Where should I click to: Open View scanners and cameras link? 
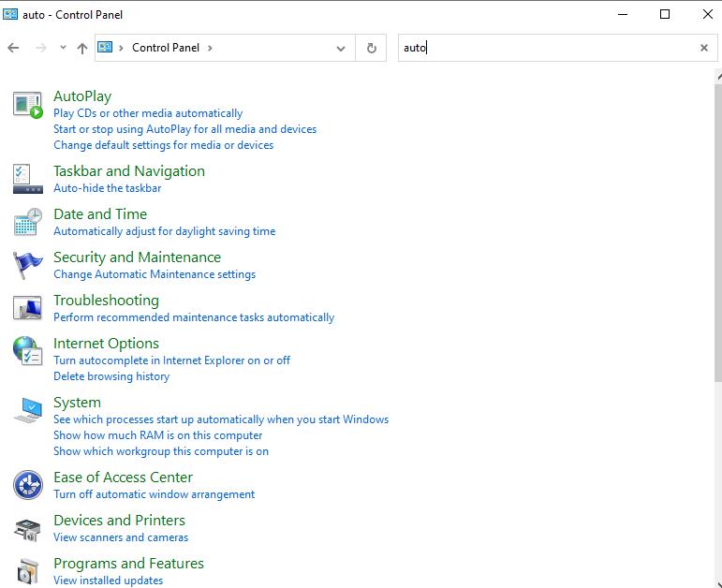[x=121, y=537]
